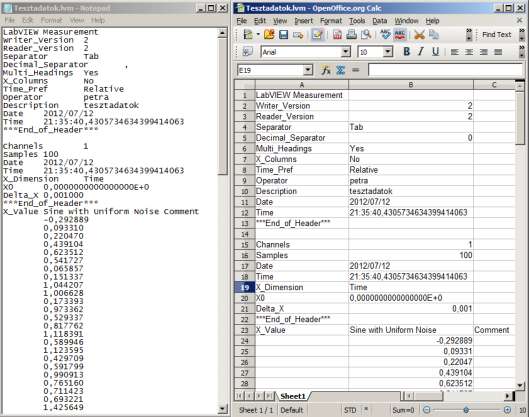Click the formula input line

(446, 70)
